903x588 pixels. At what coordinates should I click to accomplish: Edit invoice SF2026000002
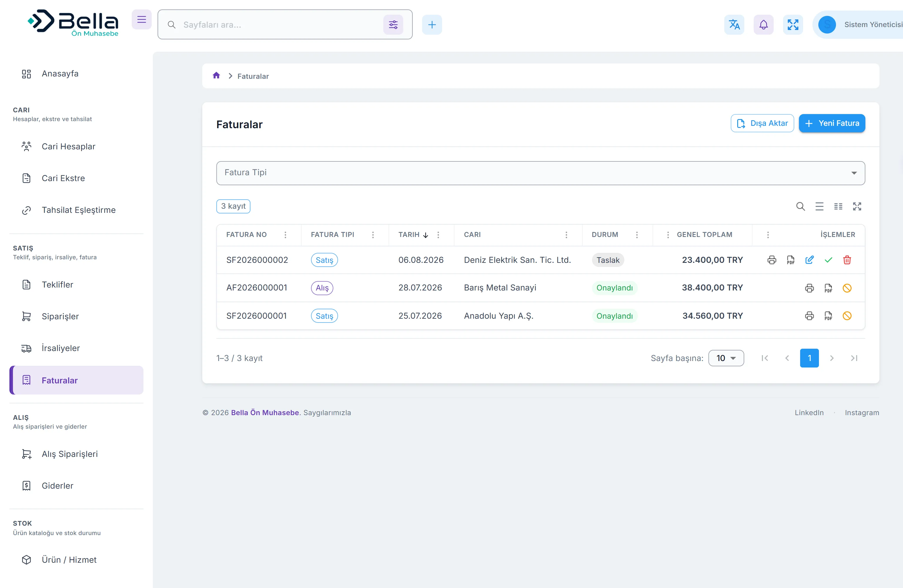(809, 260)
